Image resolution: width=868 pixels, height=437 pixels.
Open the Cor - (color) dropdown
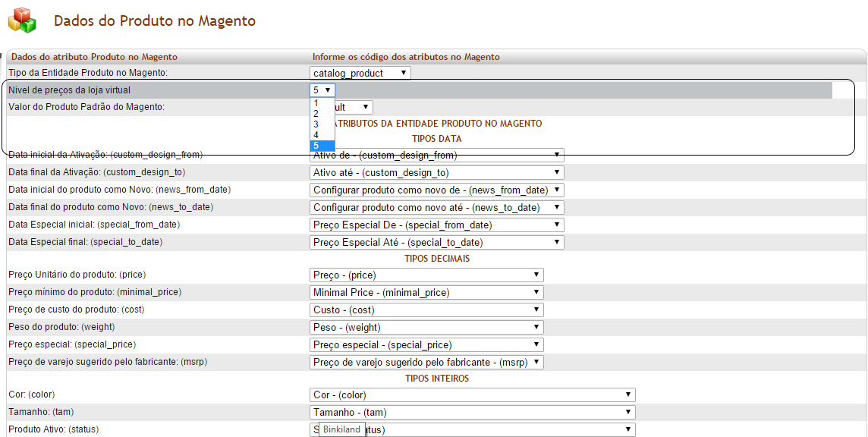click(472, 395)
